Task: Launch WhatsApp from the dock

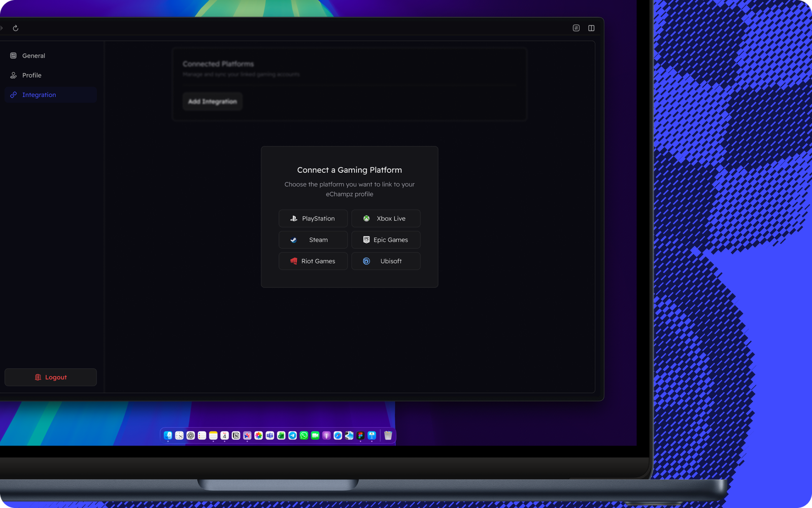Action: [304, 435]
